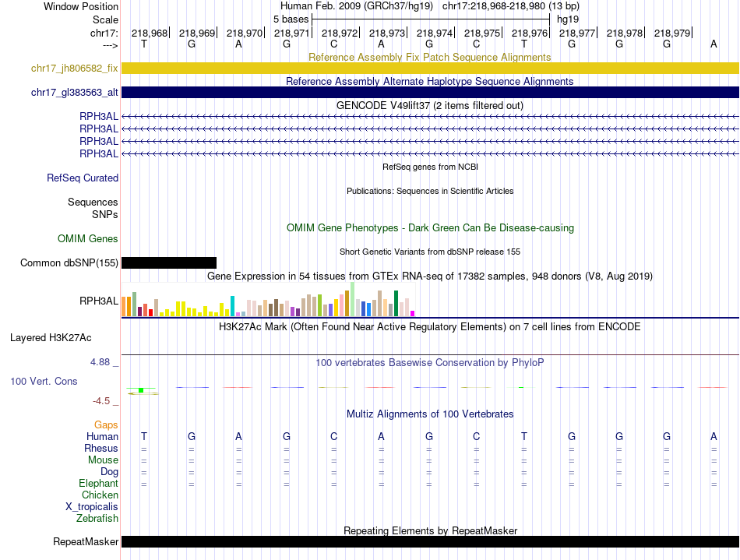Click the chr17:218,968-218,980 position text
Image resolution: width=740 pixels, height=560 pixels.
[494, 6]
